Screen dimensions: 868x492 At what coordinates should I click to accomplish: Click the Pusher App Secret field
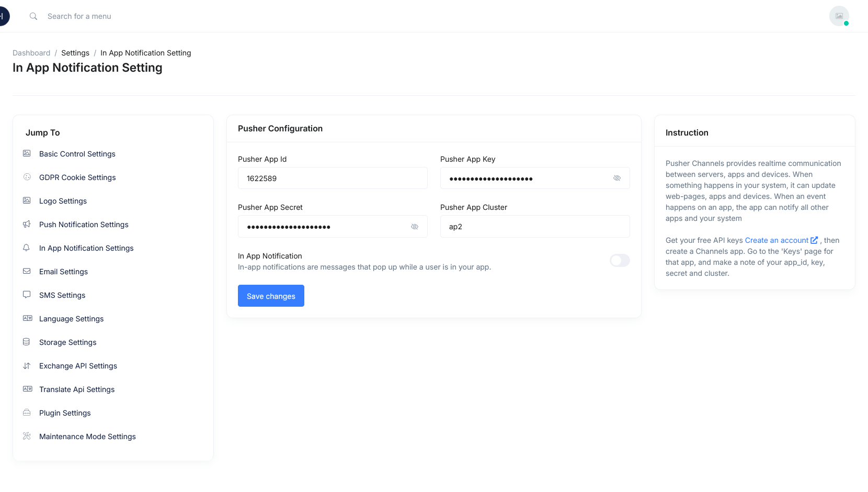[333, 227]
